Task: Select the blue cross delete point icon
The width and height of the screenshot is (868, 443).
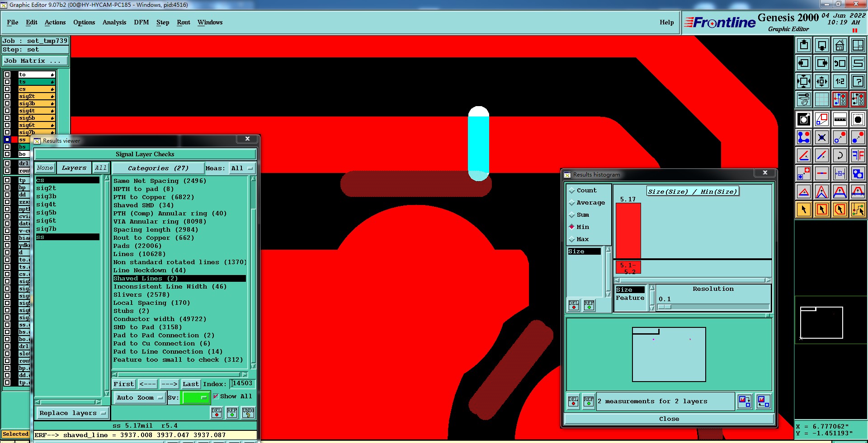Action: (x=822, y=137)
